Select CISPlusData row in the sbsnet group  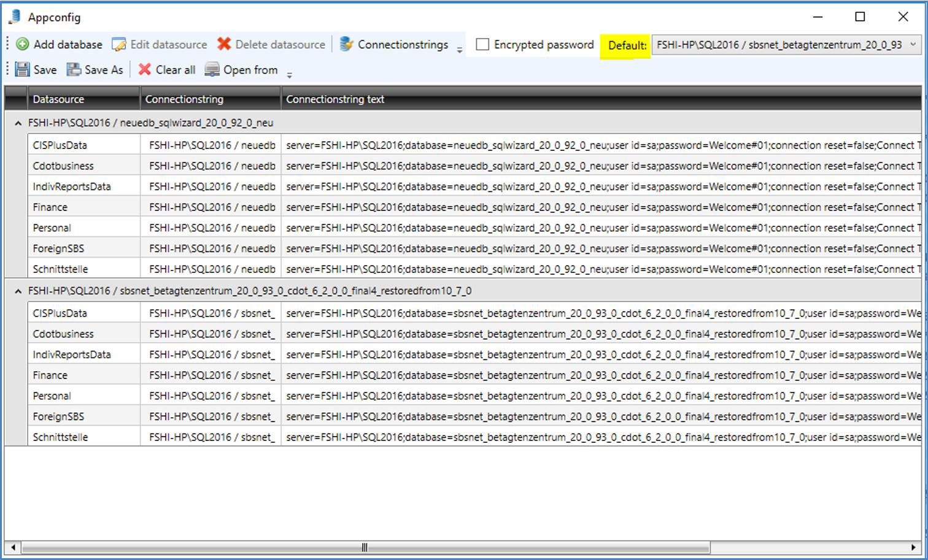pyautogui.click(x=474, y=313)
